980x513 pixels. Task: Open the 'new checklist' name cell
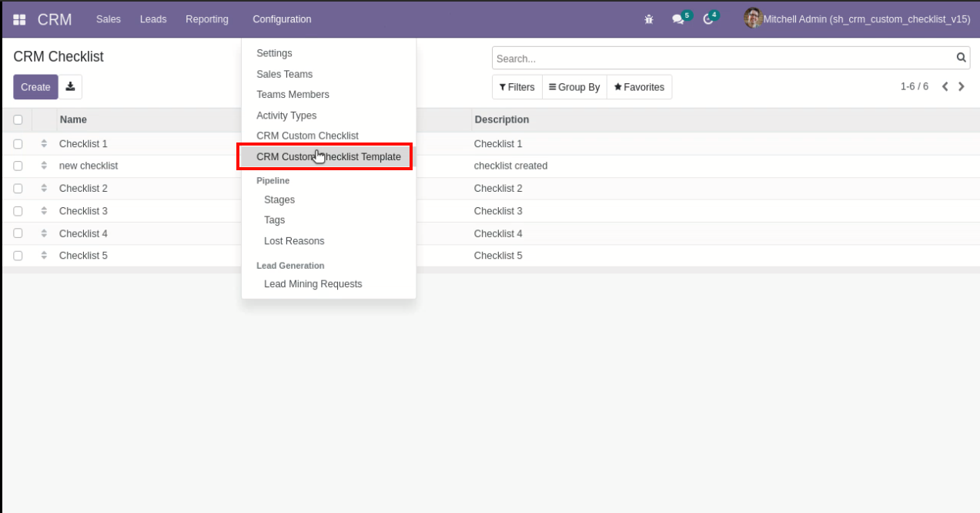(89, 166)
